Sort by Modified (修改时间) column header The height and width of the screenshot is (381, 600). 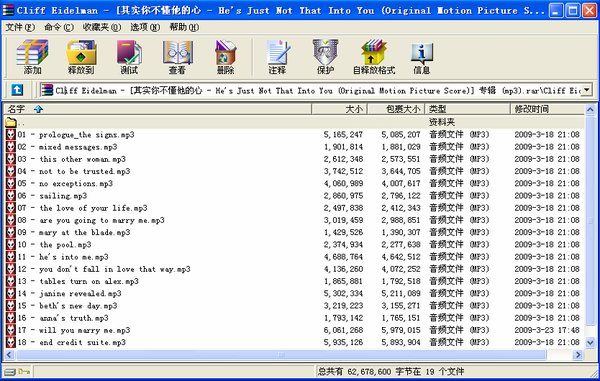point(548,109)
